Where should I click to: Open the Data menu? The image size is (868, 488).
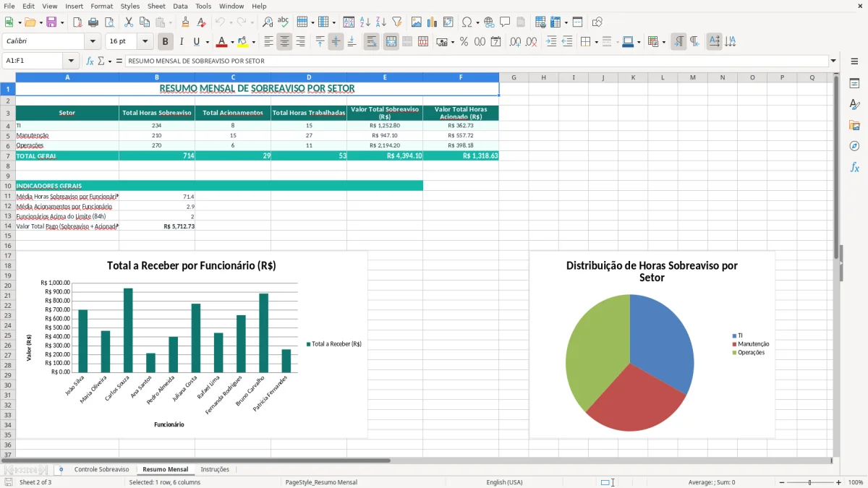180,6
